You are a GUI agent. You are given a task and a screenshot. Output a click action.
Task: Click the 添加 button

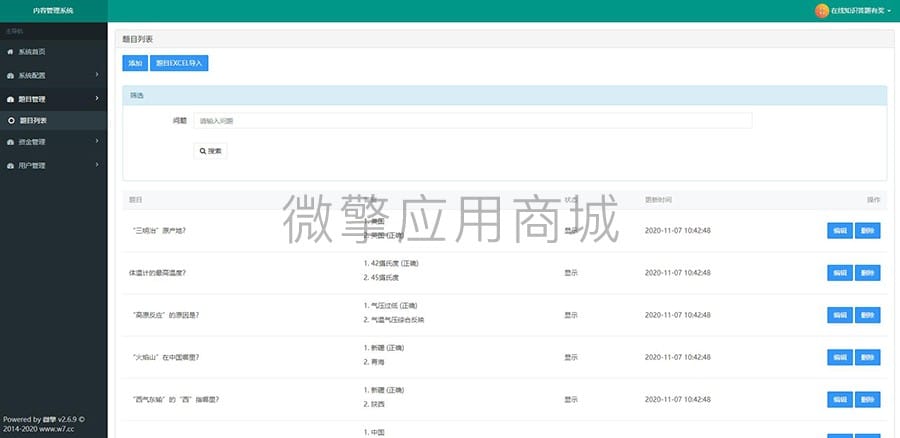coord(135,63)
